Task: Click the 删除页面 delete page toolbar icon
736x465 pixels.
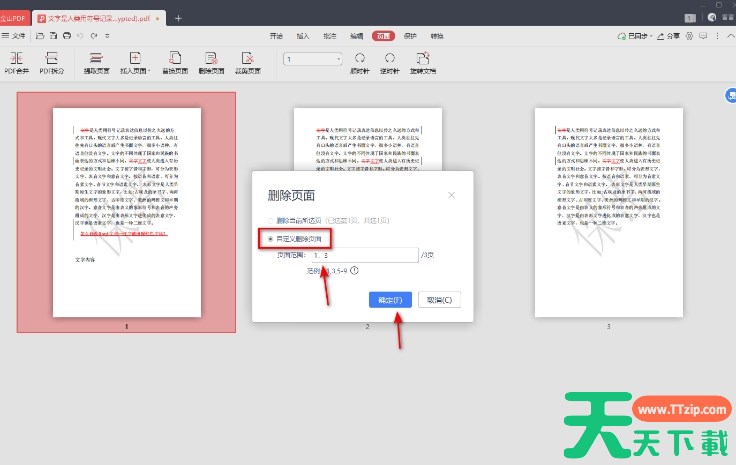Action: point(211,58)
